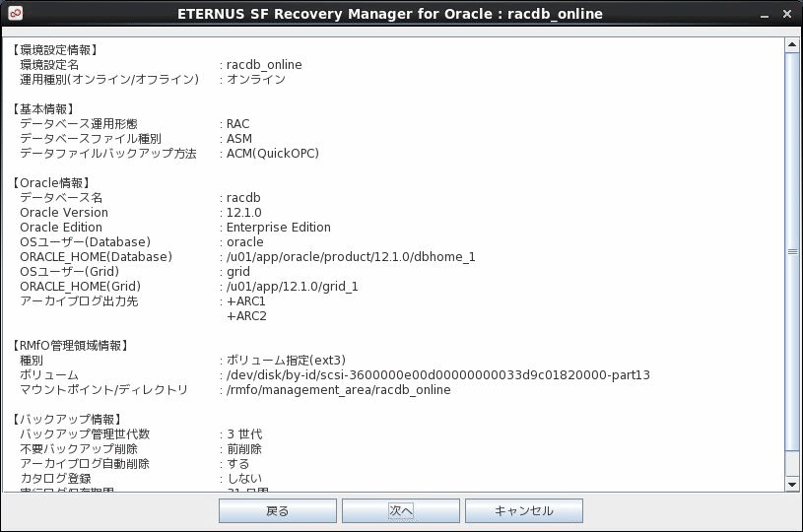This screenshot has width=803, height=532.
Task: Minimize the Recovery Manager window
Action: (x=765, y=15)
